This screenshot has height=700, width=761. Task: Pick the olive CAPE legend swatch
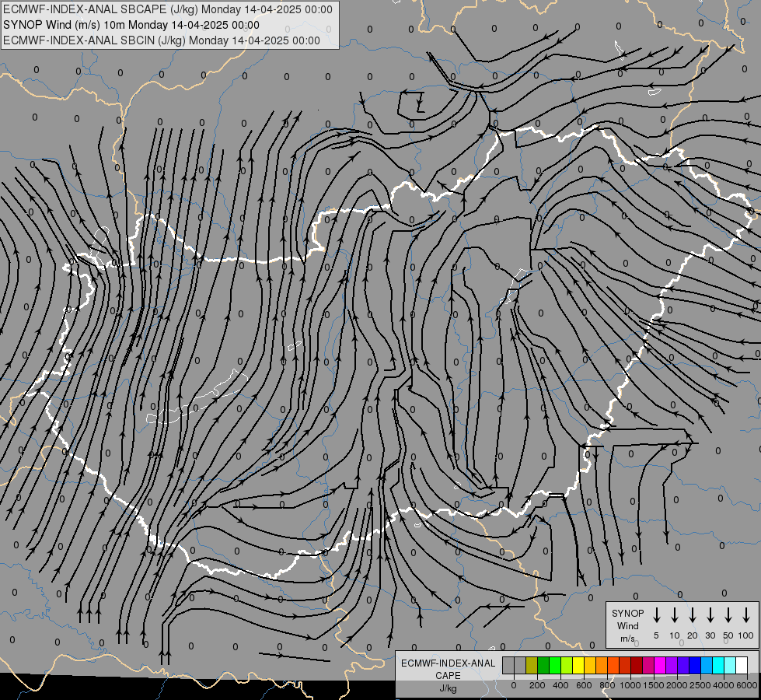tap(532, 665)
